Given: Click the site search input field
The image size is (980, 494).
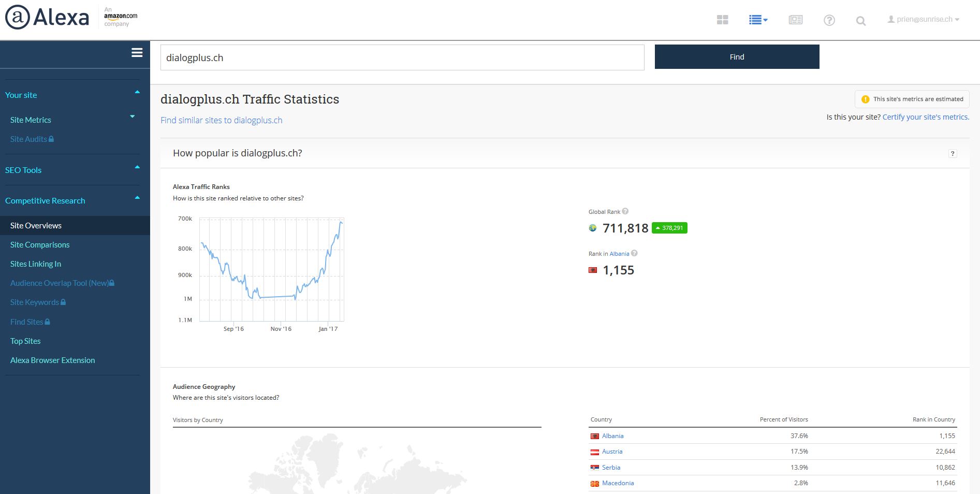Looking at the screenshot, I should click(402, 57).
